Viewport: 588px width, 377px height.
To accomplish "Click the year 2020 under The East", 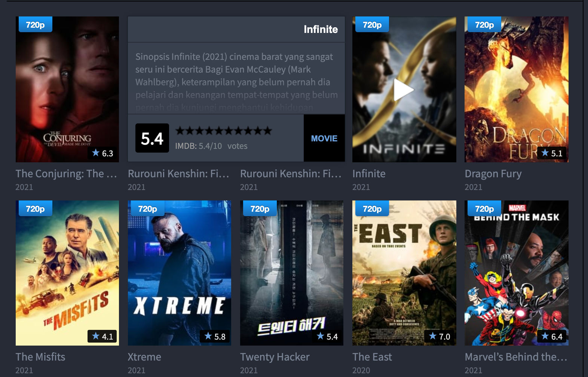I will tap(361, 370).
